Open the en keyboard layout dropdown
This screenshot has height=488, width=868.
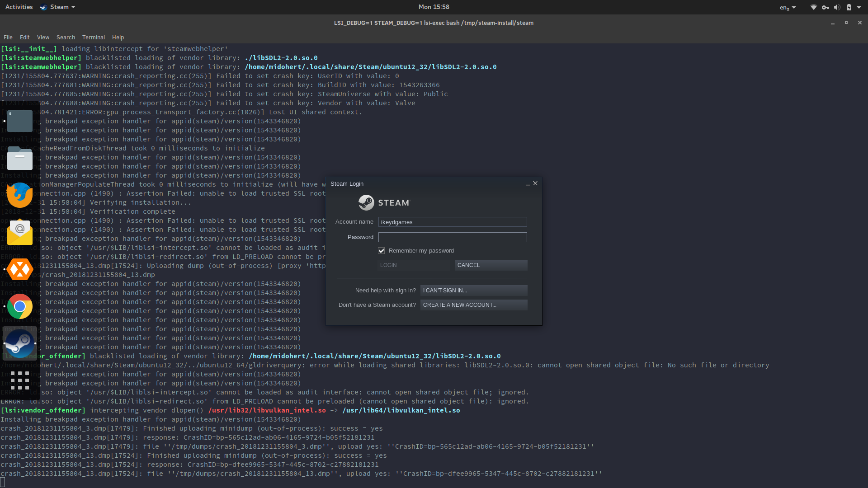(x=788, y=7)
